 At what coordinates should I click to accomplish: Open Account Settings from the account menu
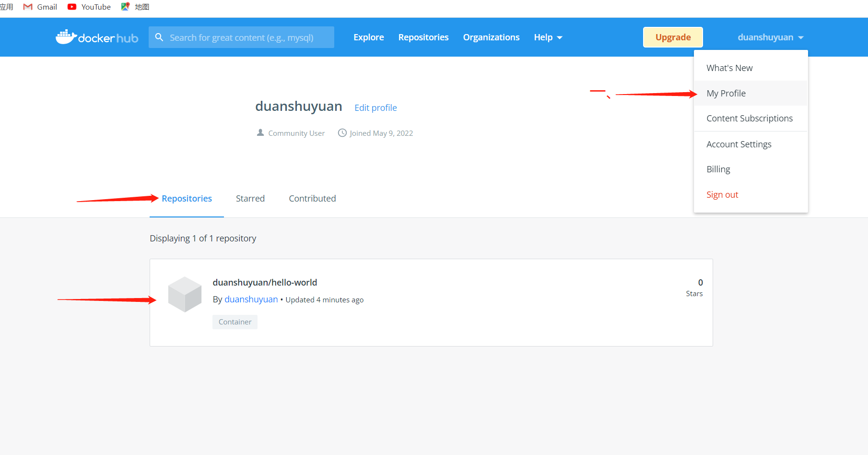coord(751,144)
